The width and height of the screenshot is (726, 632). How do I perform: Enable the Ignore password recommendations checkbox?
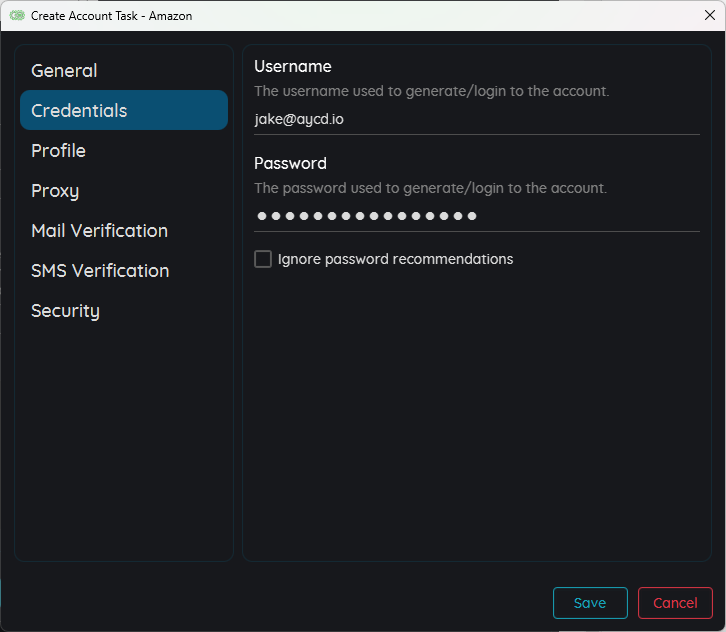(263, 259)
